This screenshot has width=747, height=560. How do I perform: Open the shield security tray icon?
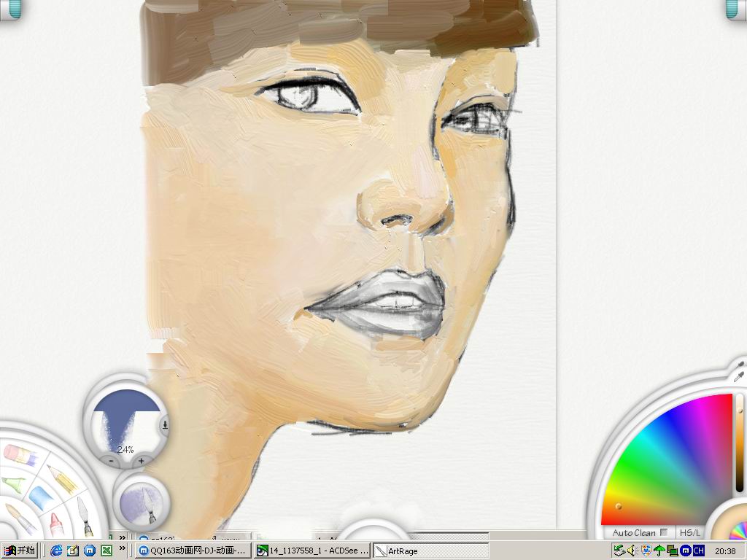click(646, 551)
